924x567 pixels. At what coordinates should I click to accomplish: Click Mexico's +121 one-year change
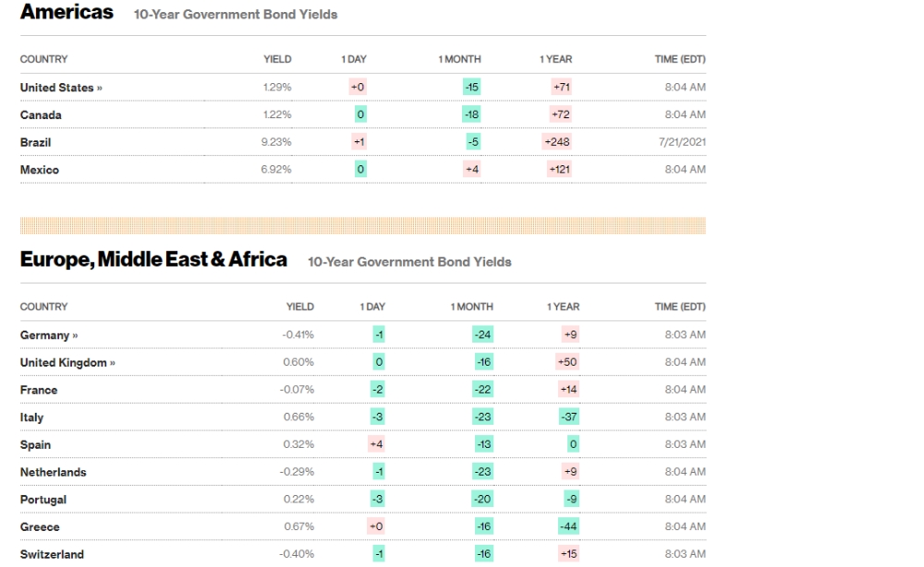[560, 169]
